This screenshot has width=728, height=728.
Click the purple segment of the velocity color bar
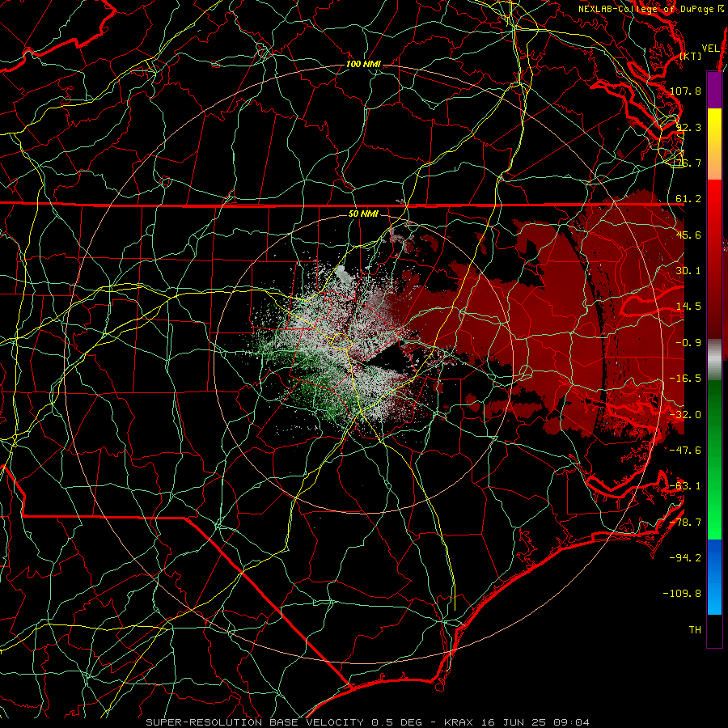[x=714, y=91]
